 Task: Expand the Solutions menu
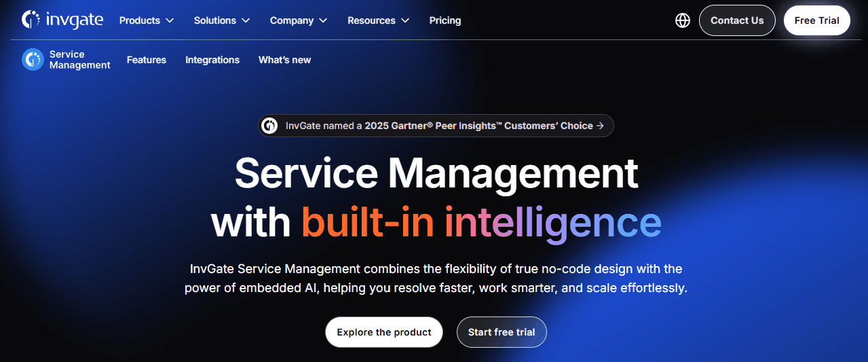click(222, 20)
